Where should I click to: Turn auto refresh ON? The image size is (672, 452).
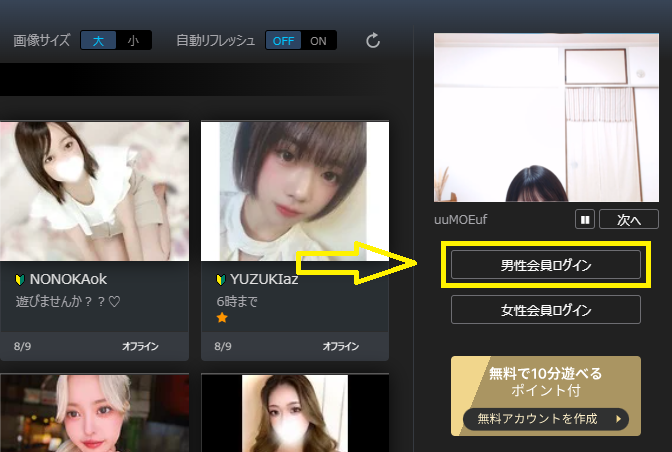[318, 41]
